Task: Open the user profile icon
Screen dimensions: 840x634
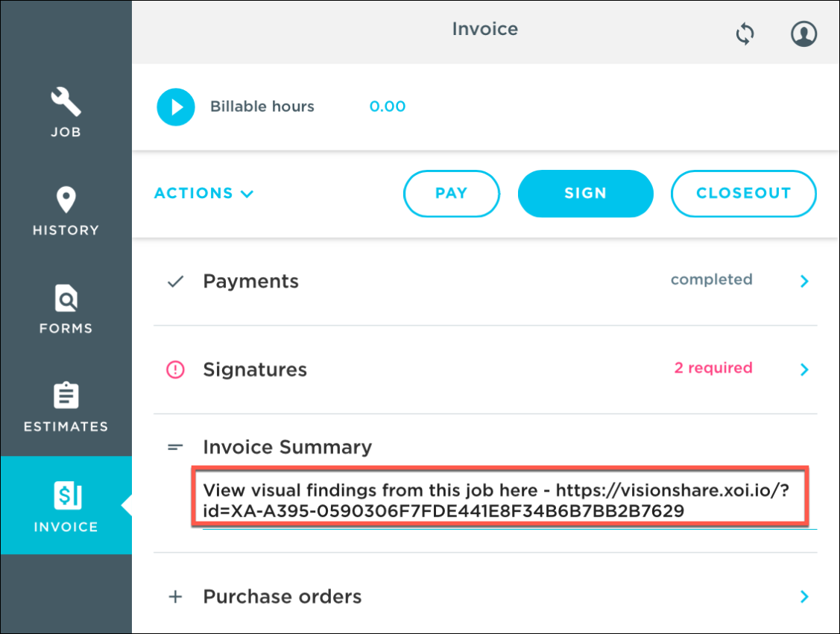Action: (803, 34)
